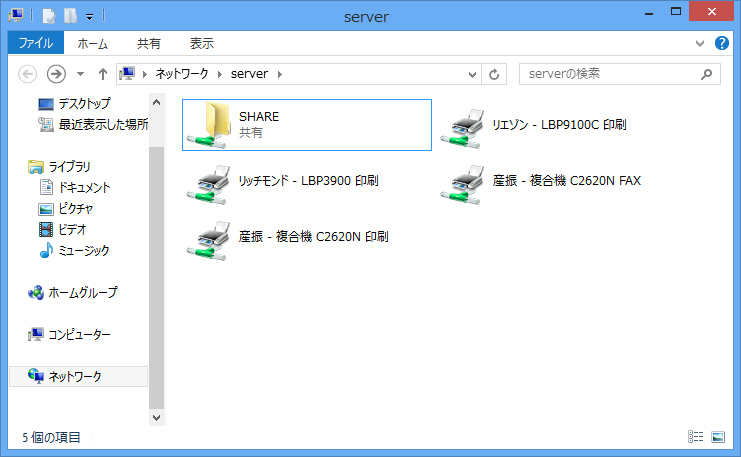
Task: Click ネットワーク in the address breadcrumb
Action: pos(182,74)
